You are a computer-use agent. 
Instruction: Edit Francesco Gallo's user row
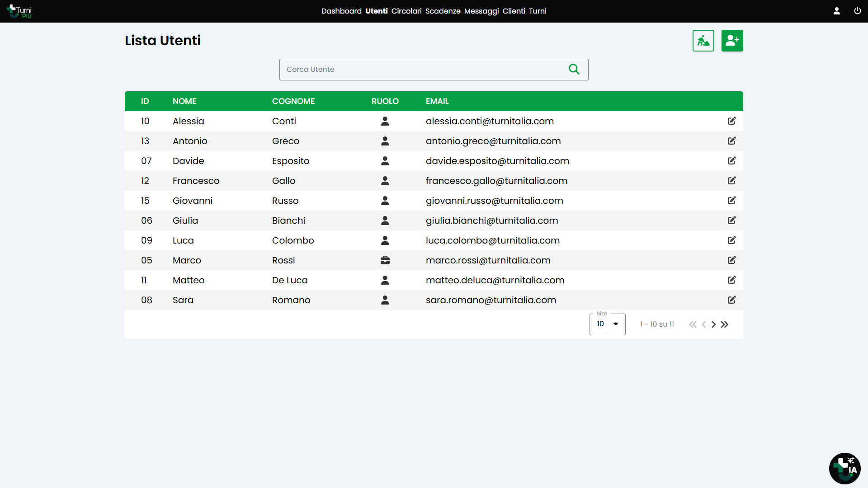(x=732, y=181)
